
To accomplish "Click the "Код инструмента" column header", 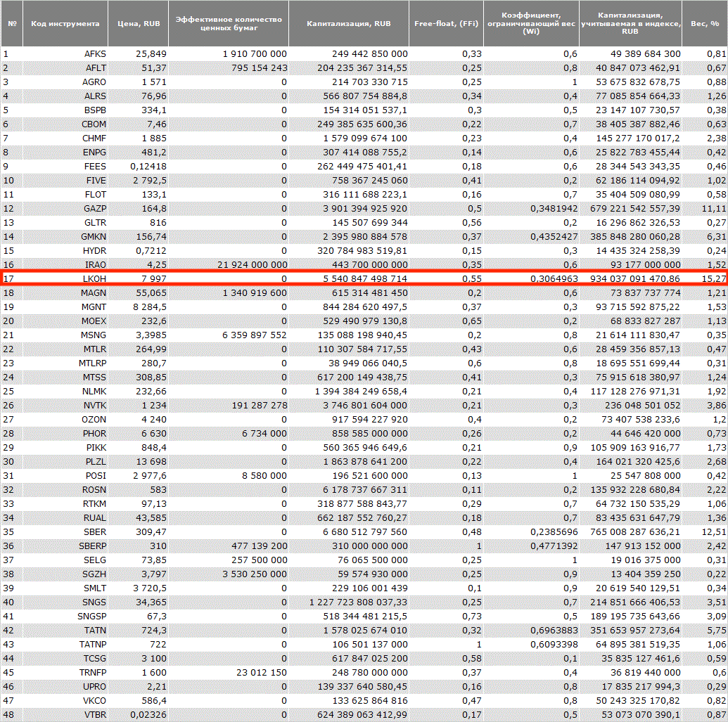I will point(65,24).
